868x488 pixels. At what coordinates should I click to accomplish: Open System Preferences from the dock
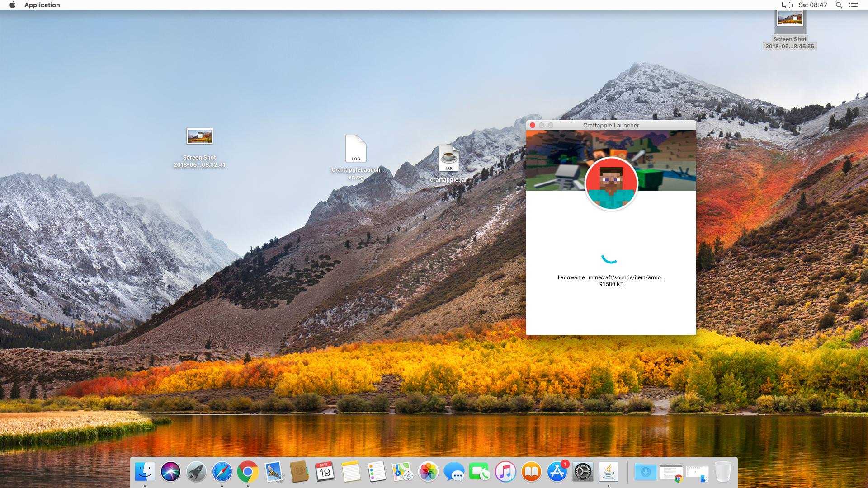583,472
